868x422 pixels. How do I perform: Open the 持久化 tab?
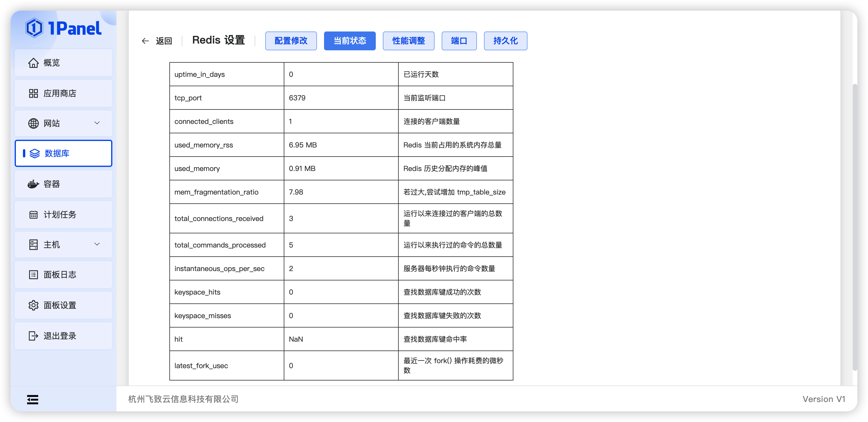(x=505, y=41)
